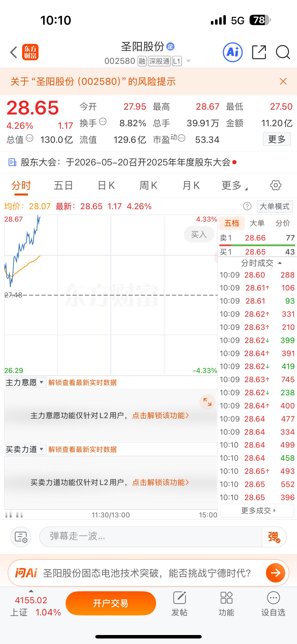
Task: Open 点击解锁该功能 link under 主力意愿
Action: click(x=160, y=416)
